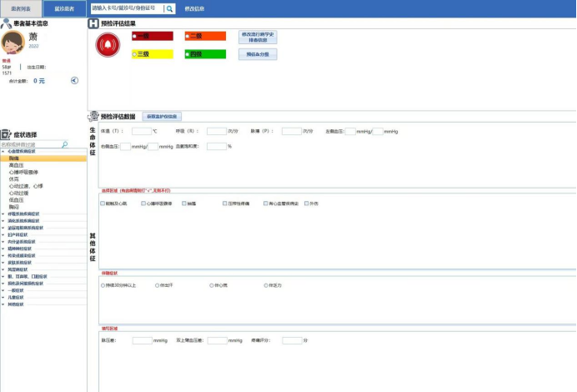The height and width of the screenshot is (392, 577).
Task: Click the search magnifier icon in top bar
Action: pos(169,8)
